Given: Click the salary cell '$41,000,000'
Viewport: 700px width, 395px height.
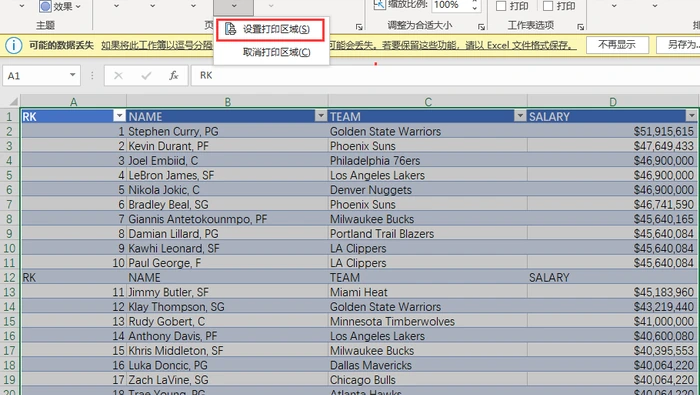Looking at the screenshot, I should click(x=612, y=321).
